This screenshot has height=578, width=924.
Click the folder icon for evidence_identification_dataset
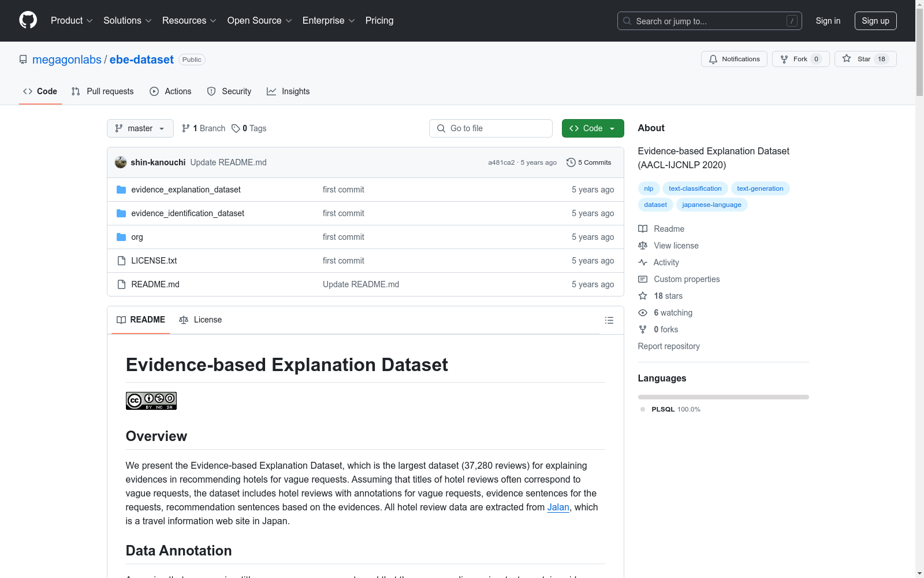pos(121,213)
